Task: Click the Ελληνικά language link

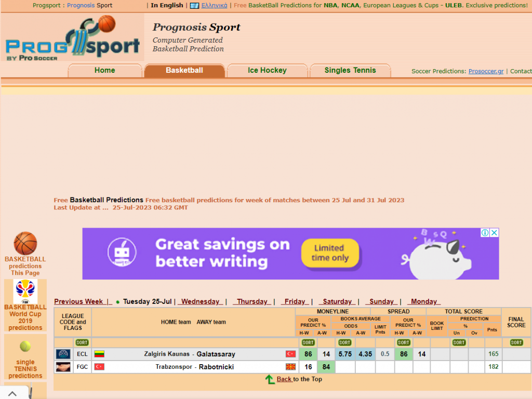Action: point(214,5)
